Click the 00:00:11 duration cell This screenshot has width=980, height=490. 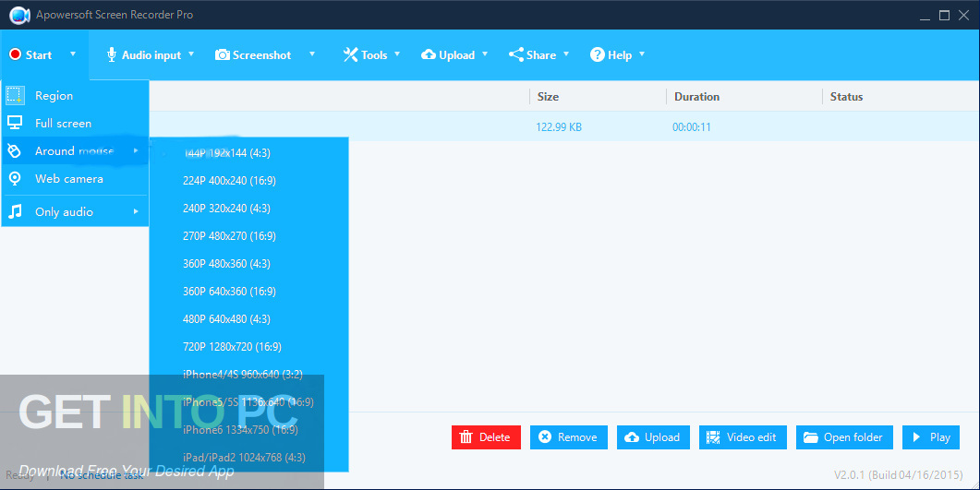(692, 127)
